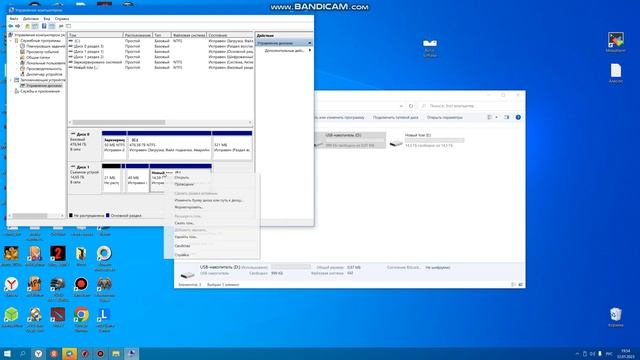Select Просмотр событий in the tree
This screenshot has width=640, height=360.
coord(40,52)
